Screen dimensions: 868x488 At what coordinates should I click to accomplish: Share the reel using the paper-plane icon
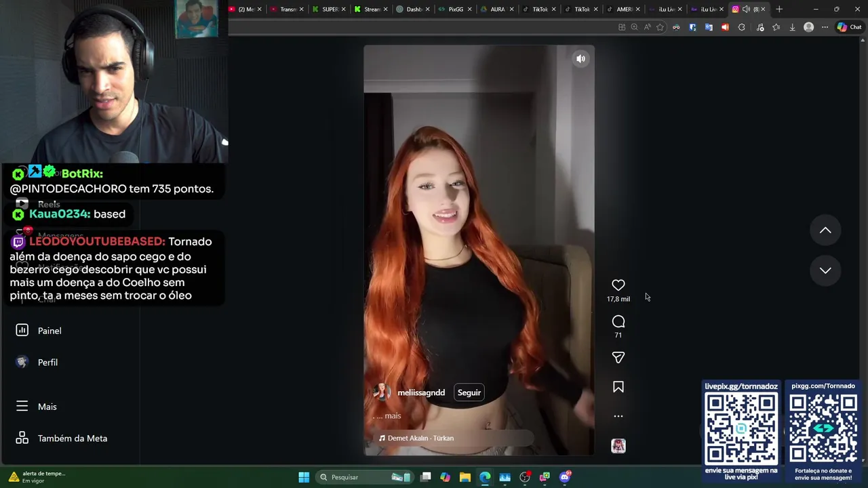click(618, 357)
